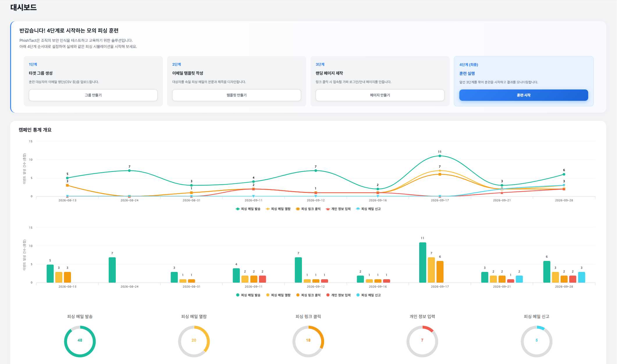The image size is (617, 364).
Task: Toggle 피싱 메일 발송 legend in line chart
Action: 248,209
